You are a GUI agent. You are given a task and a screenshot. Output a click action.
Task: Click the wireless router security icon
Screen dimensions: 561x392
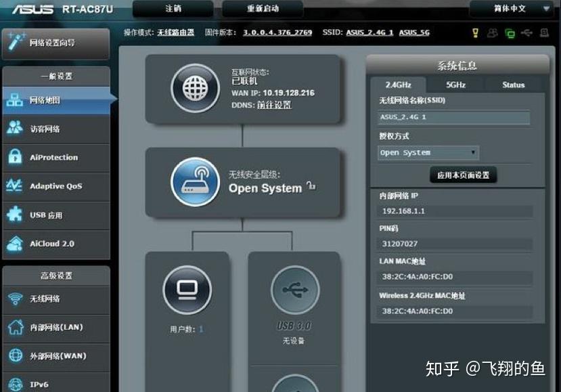195,182
